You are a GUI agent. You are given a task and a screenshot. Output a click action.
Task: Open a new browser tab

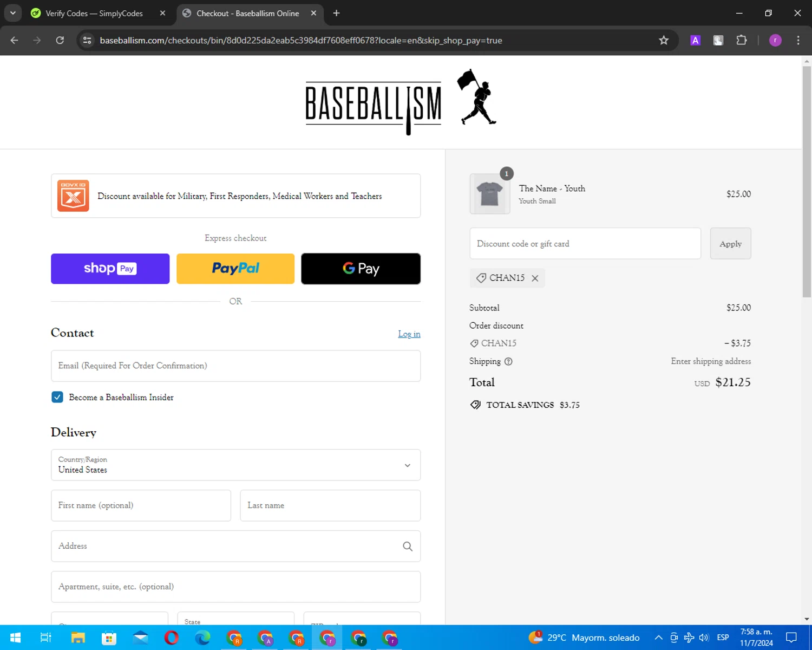pyautogui.click(x=336, y=13)
